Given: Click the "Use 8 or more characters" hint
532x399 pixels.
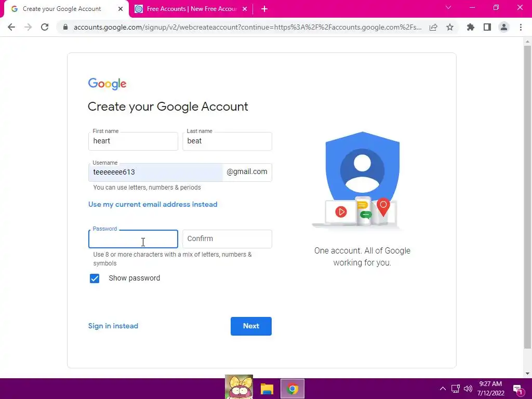Looking at the screenshot, I should pyautogui.click(x=172, y=259).
